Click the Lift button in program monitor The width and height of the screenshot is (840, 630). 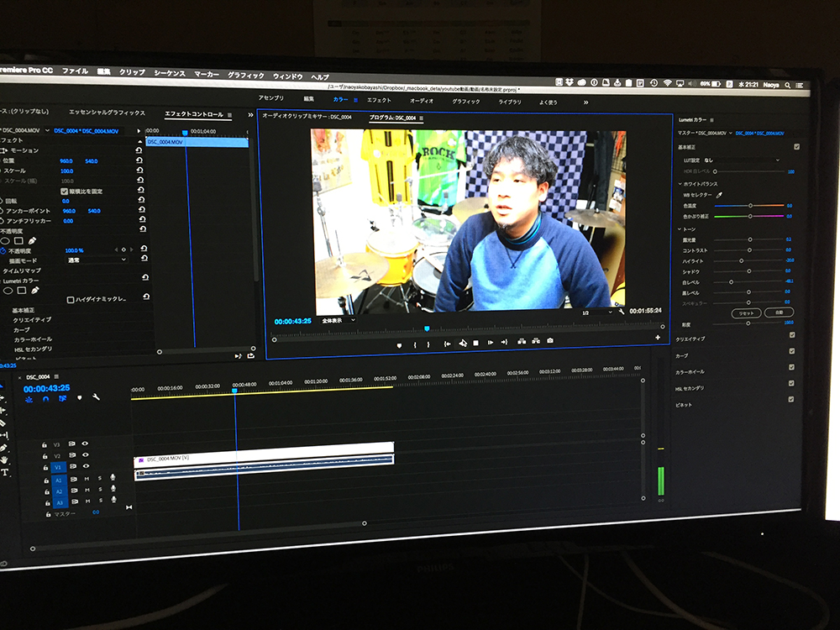(522, 341)
